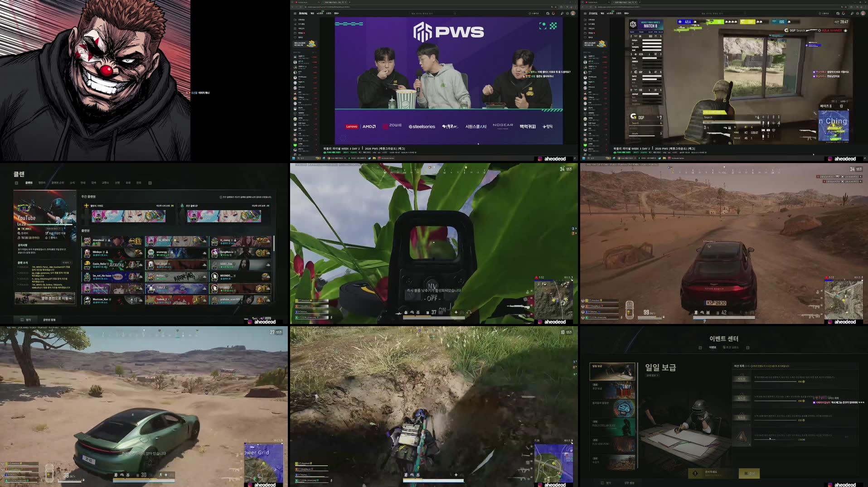The width and height of the screenshot is (868, 487).
Task: Click clan member list scrollbar
Action: click(273, 243)
